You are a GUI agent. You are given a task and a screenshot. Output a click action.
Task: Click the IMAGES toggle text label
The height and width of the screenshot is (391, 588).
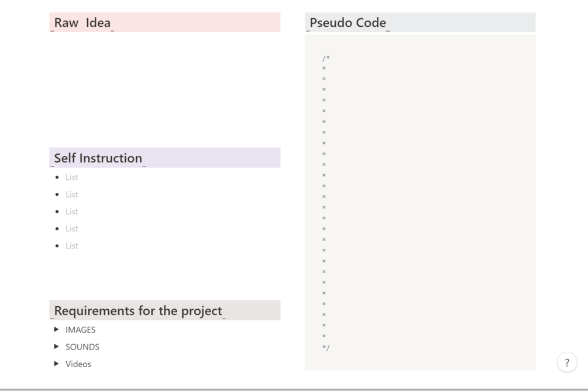click(x=80, y=330)
